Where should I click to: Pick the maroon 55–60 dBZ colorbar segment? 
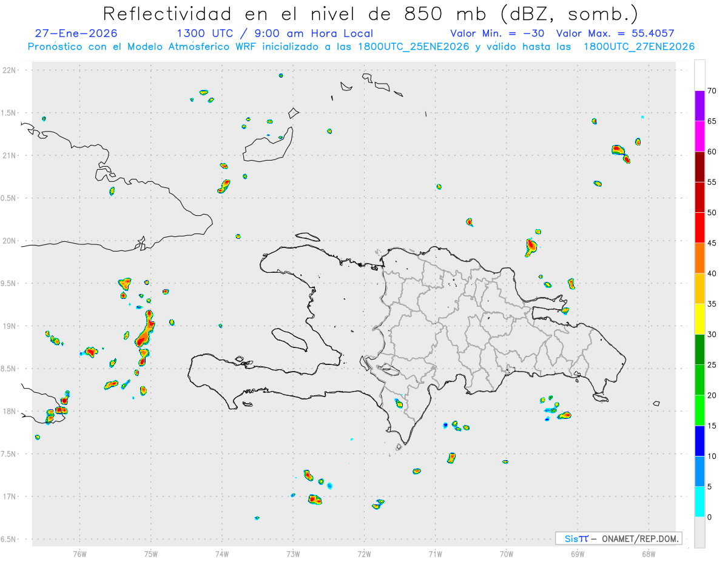[699, 167]
